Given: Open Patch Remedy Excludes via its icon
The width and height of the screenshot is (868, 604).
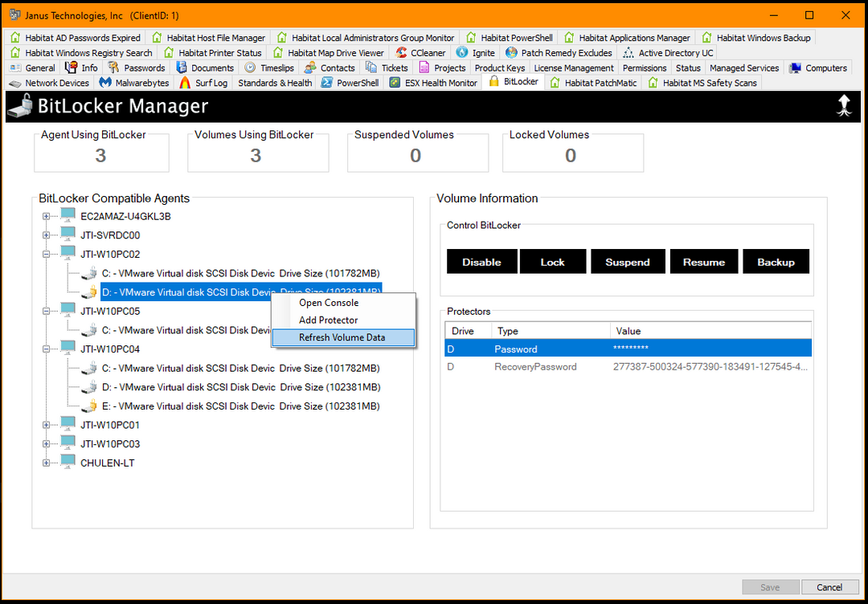Looking at the screenshot, I should (512, 52).
